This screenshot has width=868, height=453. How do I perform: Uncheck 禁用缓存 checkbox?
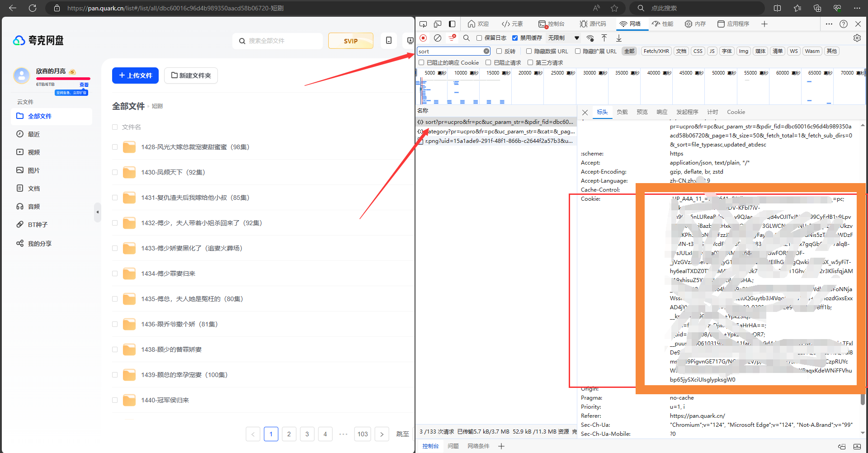515,38
